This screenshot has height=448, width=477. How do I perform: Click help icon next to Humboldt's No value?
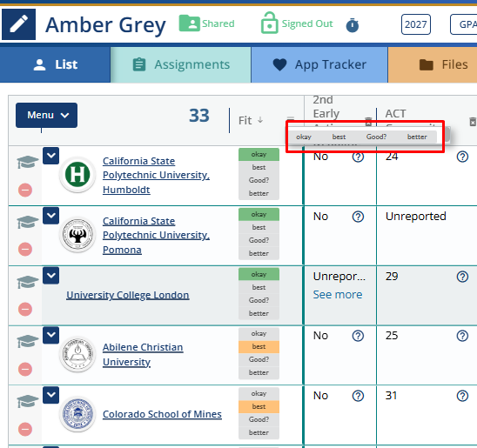tap(358, 157)
